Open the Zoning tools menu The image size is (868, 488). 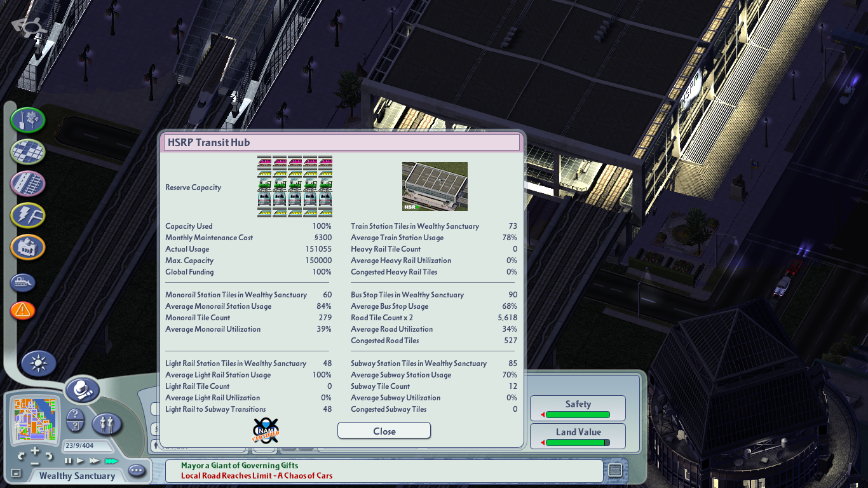(27, 151)
